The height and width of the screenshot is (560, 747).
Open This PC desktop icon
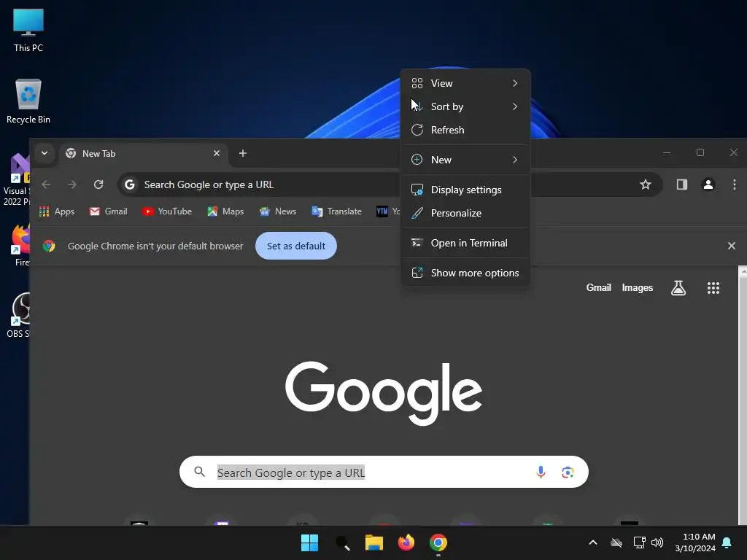click(x=28, y=31)
